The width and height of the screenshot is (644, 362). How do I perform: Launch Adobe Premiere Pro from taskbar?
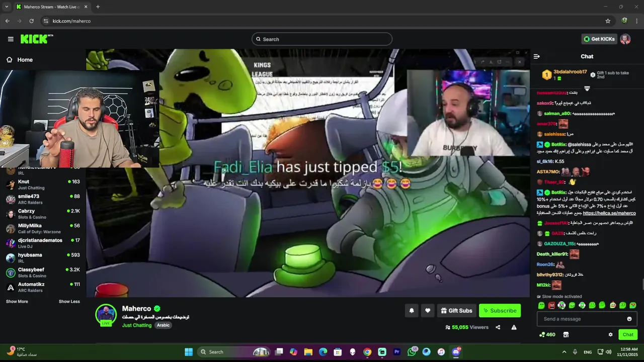pyautogui.click(x=396, y=352)
